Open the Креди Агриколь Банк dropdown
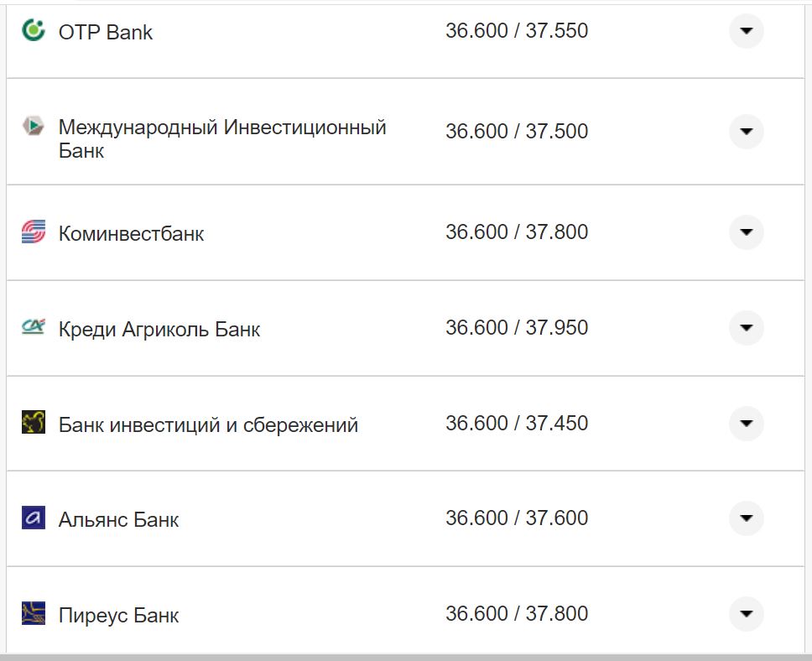Image resolution: width=812 pixels, height=661 pixels. point(746,328)
